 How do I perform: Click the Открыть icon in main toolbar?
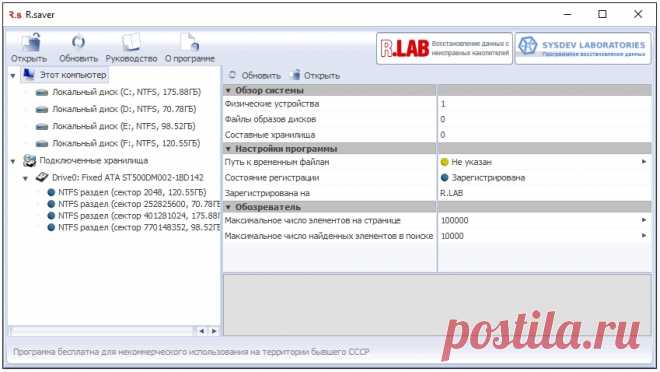[x=31, y=42]
